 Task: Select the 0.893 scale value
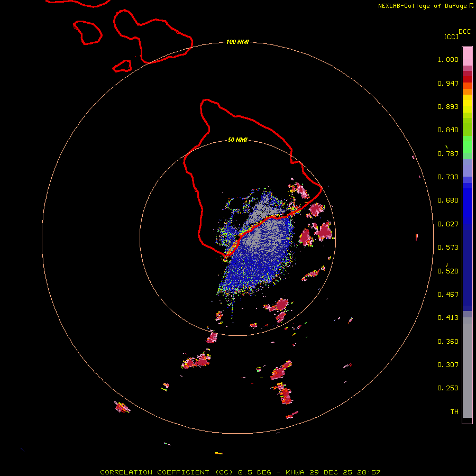[448, 106]
